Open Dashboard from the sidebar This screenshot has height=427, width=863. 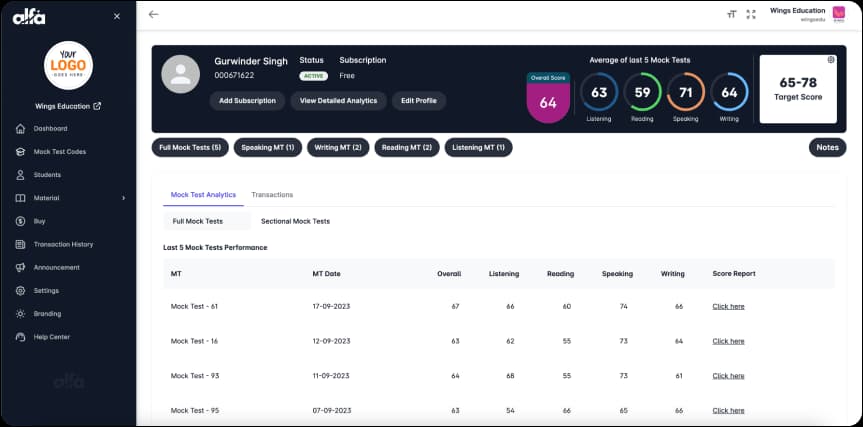50,129
